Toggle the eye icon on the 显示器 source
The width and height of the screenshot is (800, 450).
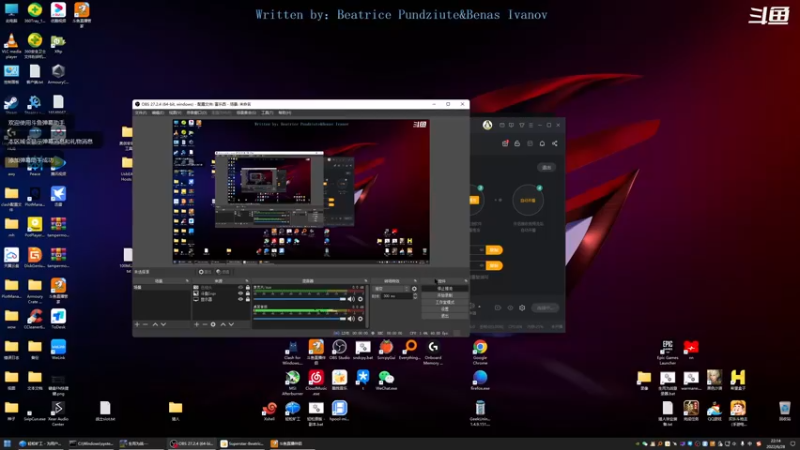[240, 299]
